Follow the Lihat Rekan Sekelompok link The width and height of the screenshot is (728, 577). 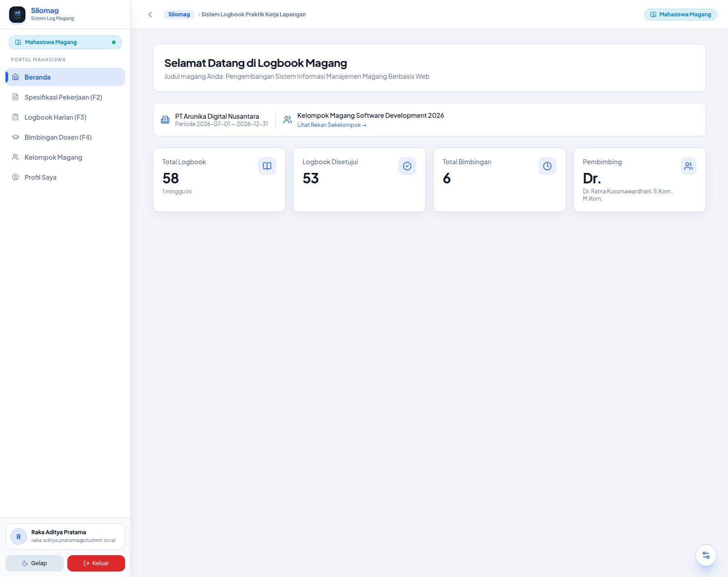(332, 125)
